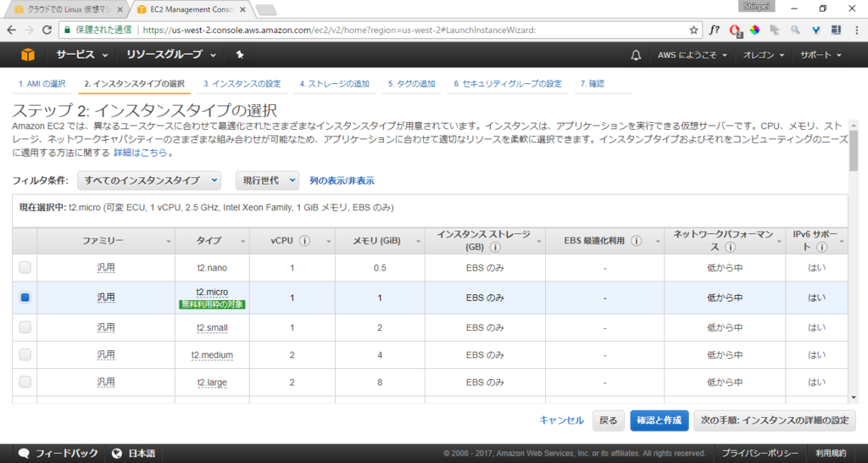Click the browser address bar URL
Screen dimensions: 868x463
tap(339, 30)
